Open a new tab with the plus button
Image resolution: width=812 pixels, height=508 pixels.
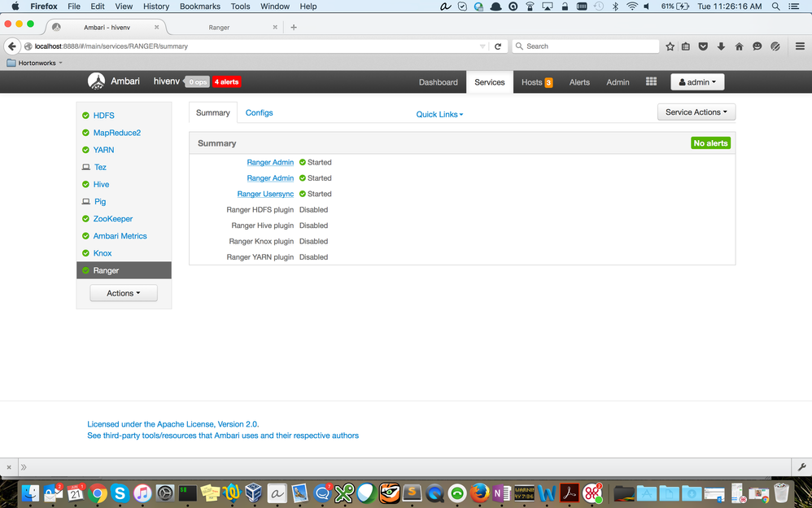tap(294, 27)
